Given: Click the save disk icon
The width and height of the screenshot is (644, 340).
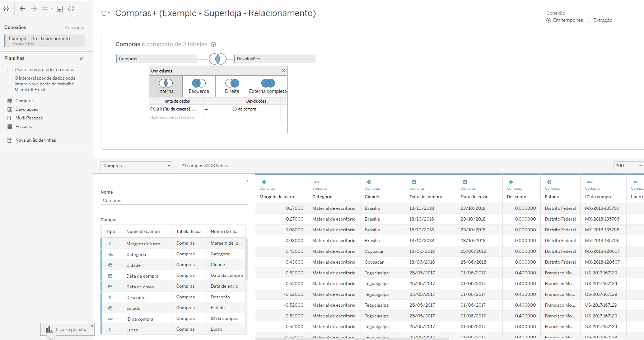Looking at the screenshot, I should 60,8.
